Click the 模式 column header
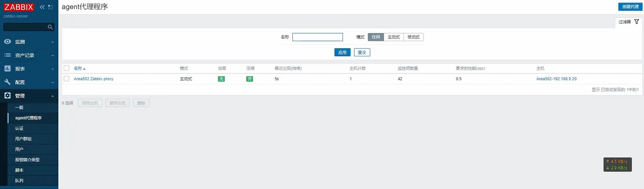Screen dimensions: 644x189 (184, 68)
